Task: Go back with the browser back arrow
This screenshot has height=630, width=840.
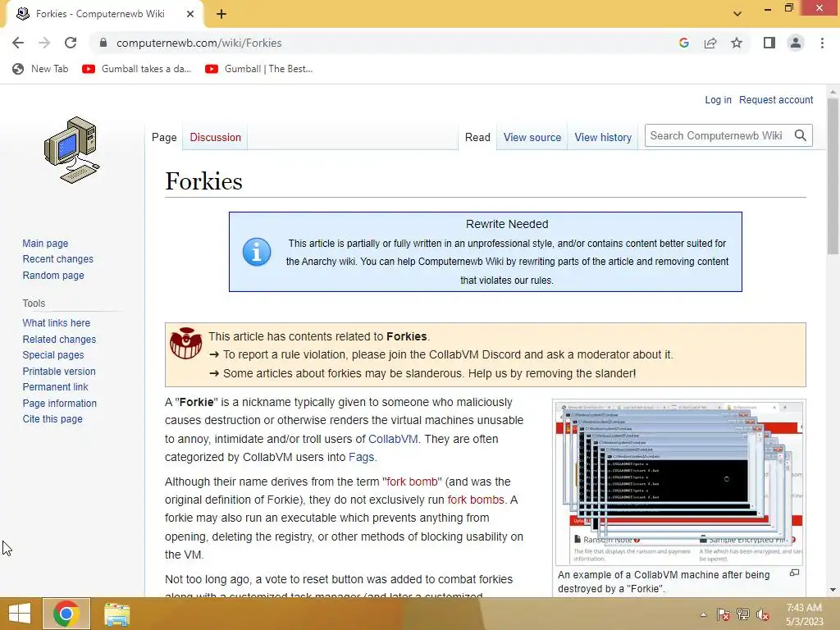Action: (18, 43)
